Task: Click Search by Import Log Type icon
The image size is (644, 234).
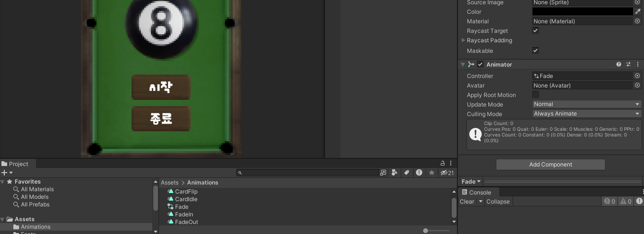Action: 419,173
